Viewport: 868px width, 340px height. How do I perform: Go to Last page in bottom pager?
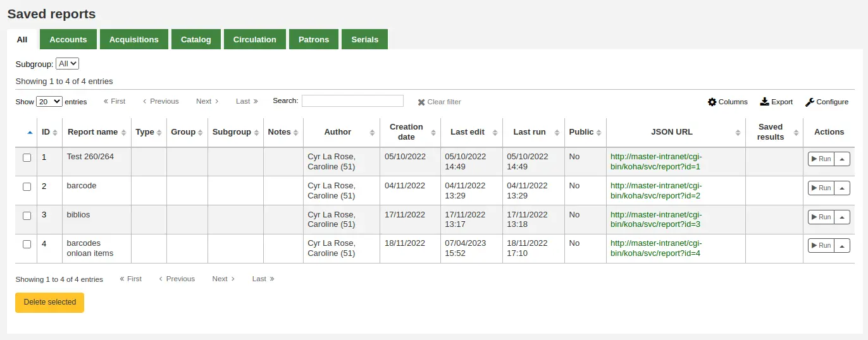click(x=263, y=279)
